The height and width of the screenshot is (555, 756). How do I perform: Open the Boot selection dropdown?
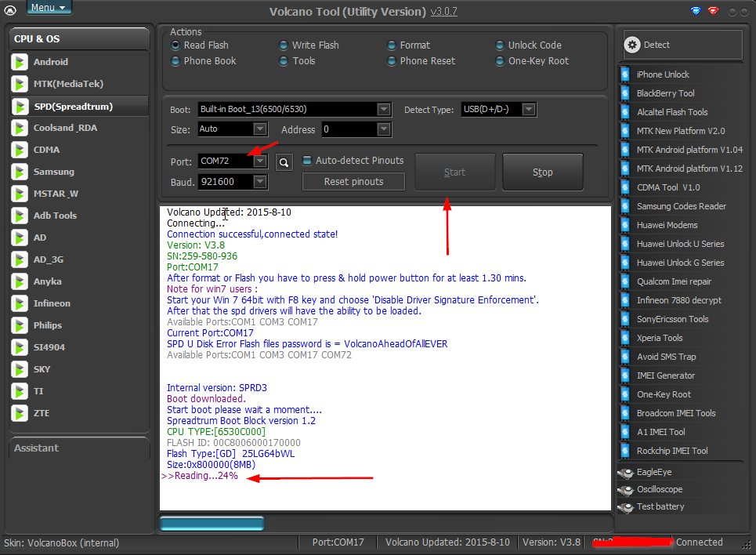point(384,110)
